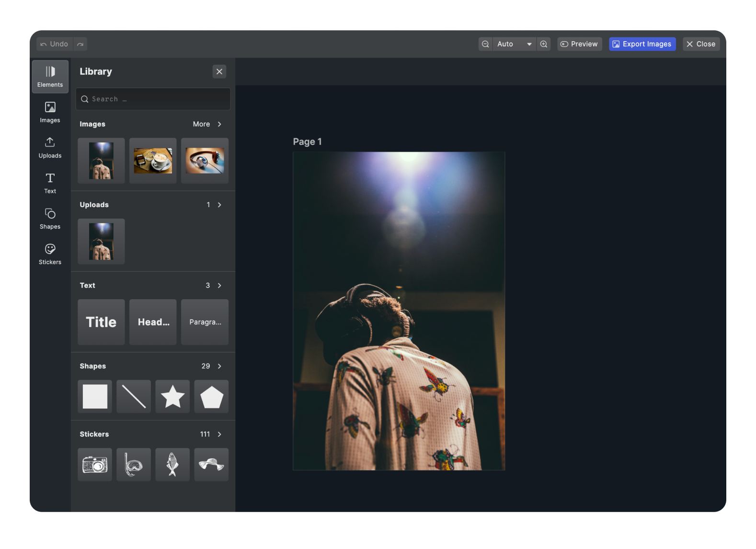Select the Elements tab
This screenshot has width=756, height=549.
[x=50, y=77]
